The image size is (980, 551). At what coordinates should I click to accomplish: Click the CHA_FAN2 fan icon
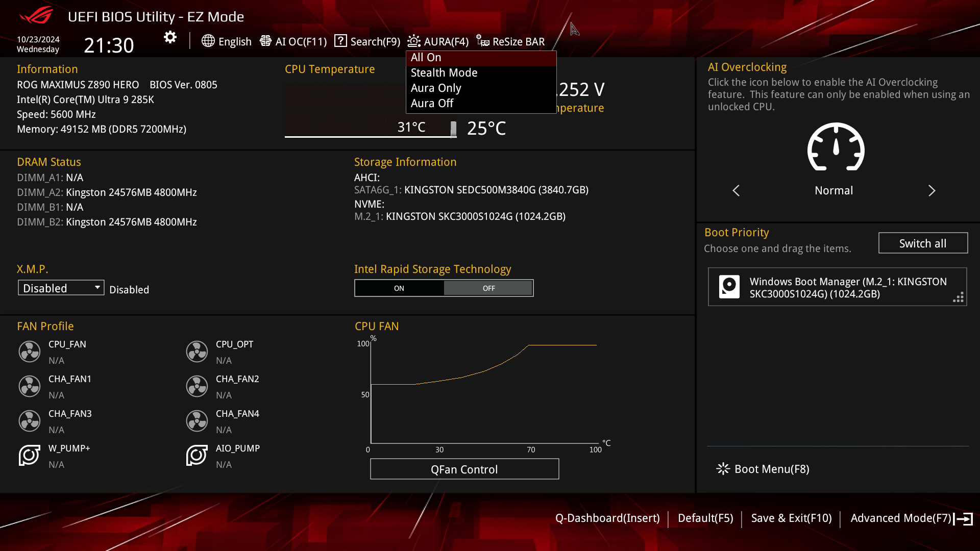(197, 386)
